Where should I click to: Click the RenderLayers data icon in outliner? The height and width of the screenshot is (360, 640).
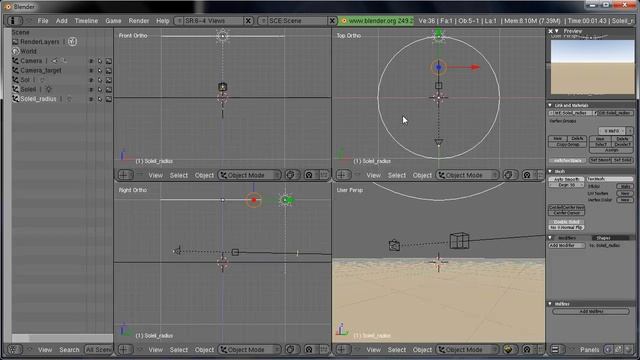pyautogui.click(x=72, y=41)
